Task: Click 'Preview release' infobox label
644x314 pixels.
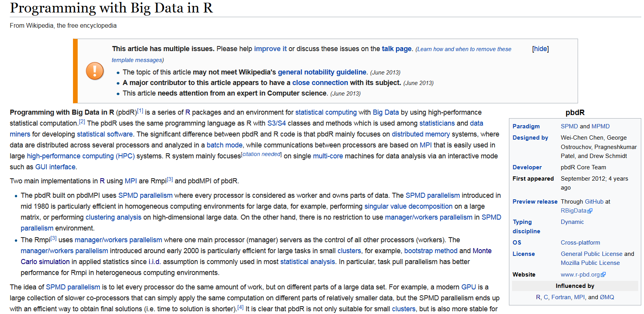Action: (535, 202)
